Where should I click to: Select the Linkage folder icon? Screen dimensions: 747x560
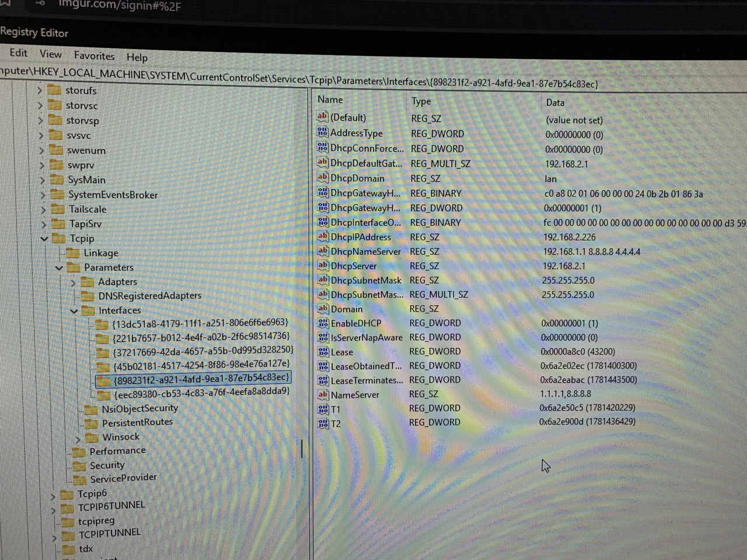74,253
